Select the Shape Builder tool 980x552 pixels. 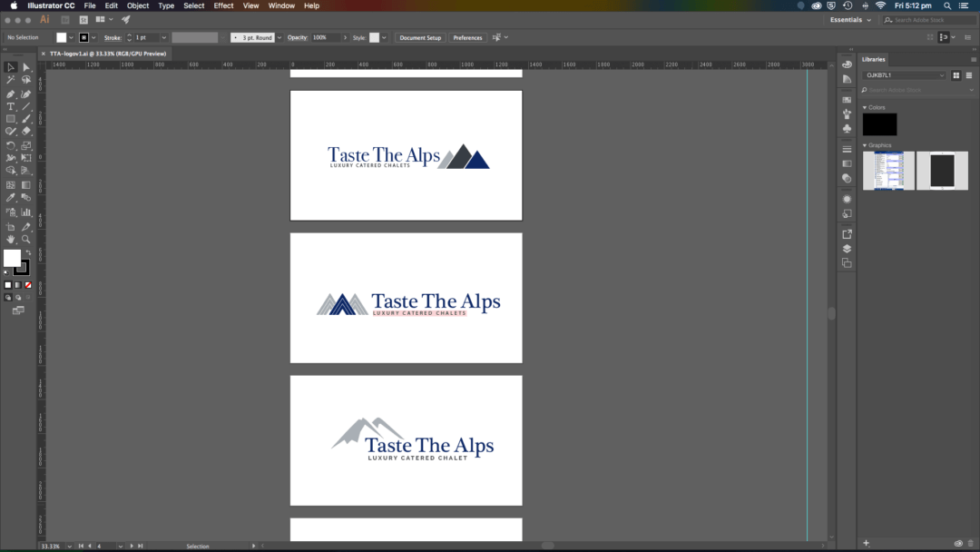click(x=11, y=171)
